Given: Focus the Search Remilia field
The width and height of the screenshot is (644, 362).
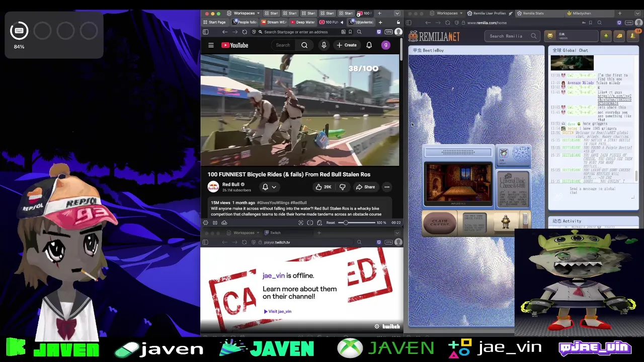Looking at the screenshot, I should [513, 36].
